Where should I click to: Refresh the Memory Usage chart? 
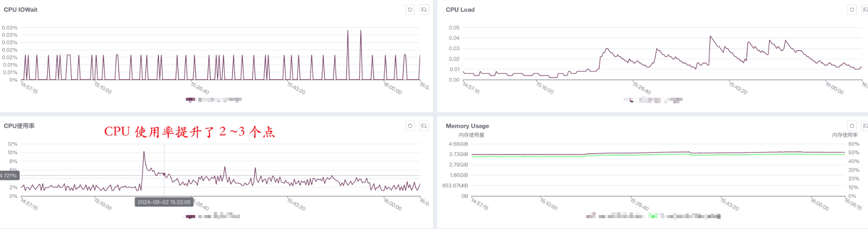852,126
